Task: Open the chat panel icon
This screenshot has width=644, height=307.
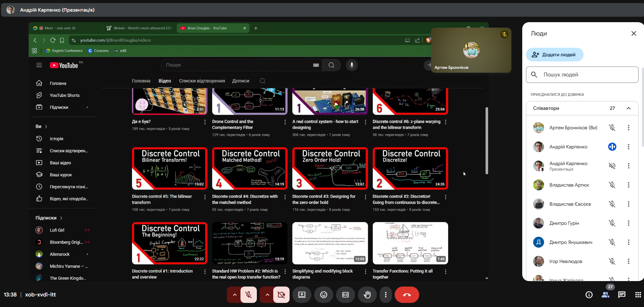Action: [x=621, y=295]
